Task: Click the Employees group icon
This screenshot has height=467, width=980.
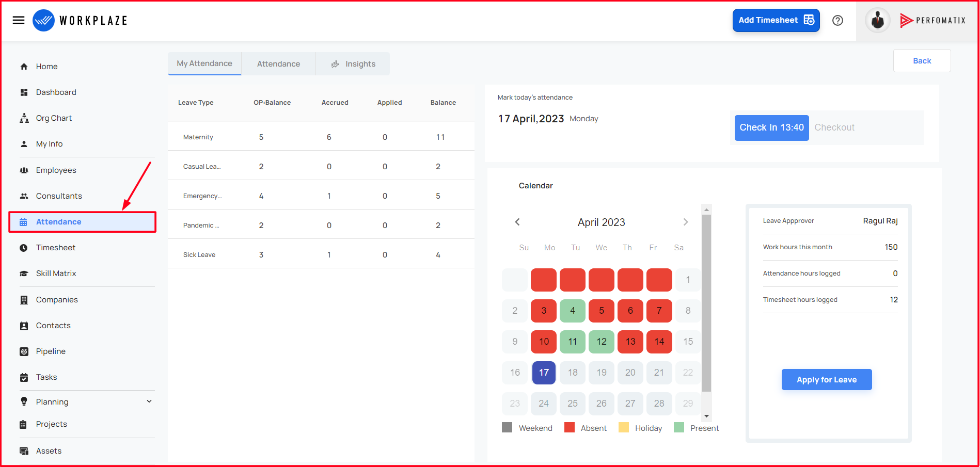Action: point(24,170)
